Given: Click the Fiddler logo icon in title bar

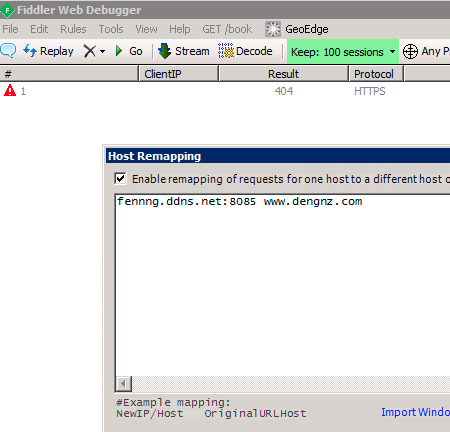Looking at the screenshot, I should 7,10.
